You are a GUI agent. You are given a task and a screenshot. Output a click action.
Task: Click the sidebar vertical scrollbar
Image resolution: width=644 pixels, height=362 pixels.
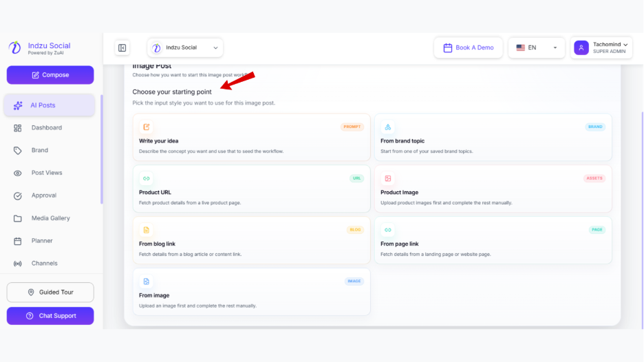tap(101, 149)
